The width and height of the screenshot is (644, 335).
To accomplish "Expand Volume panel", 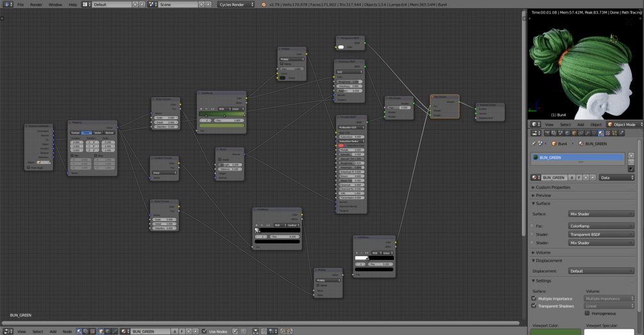I will click(x=541, y=252).
